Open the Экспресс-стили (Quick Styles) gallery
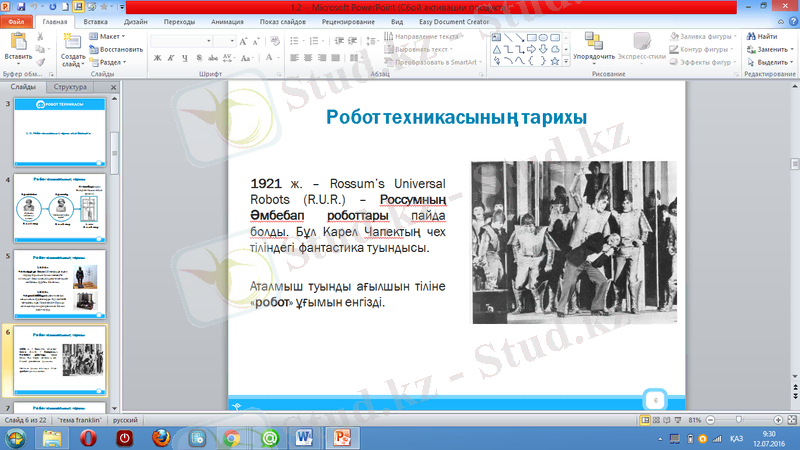800x450 pixels. tap(642, 45)
